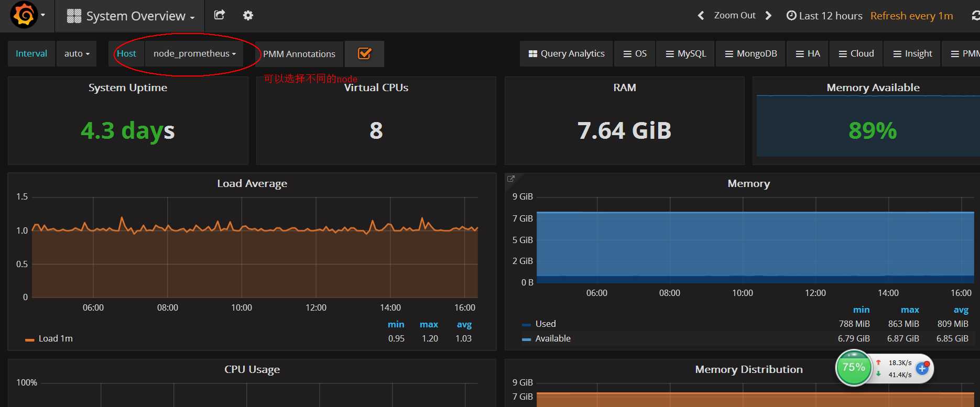Open the HA dashboards menu
Screen dimensions: 980x407
[x=808, y=53]
